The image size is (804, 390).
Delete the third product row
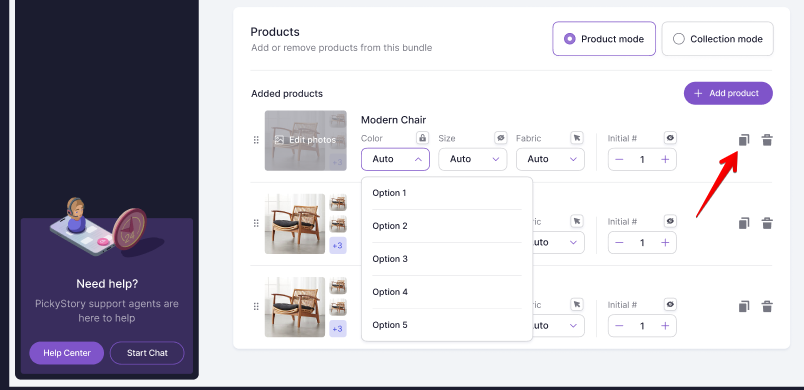coord(767,306)
